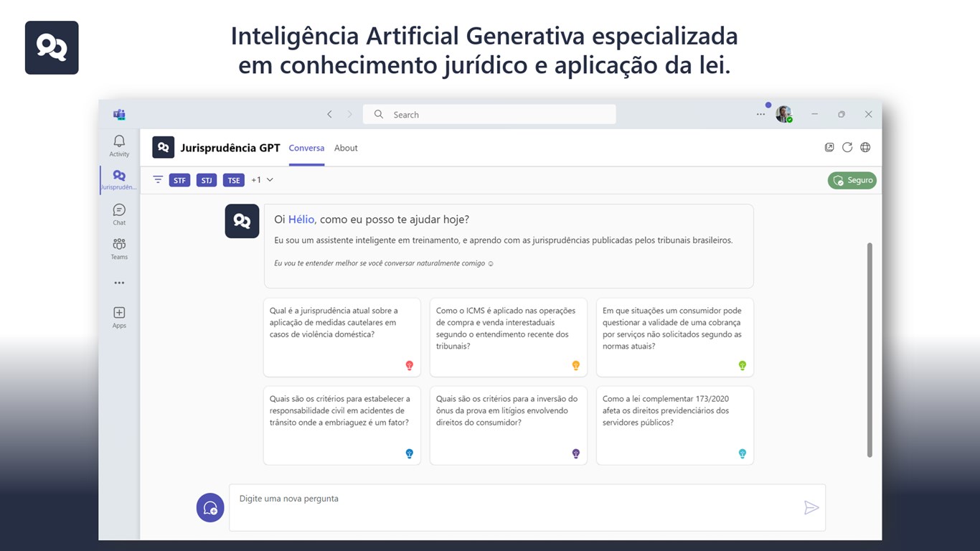Open the app website via the globe icon
The image size is (980, 551).
[x=865, y=147]
